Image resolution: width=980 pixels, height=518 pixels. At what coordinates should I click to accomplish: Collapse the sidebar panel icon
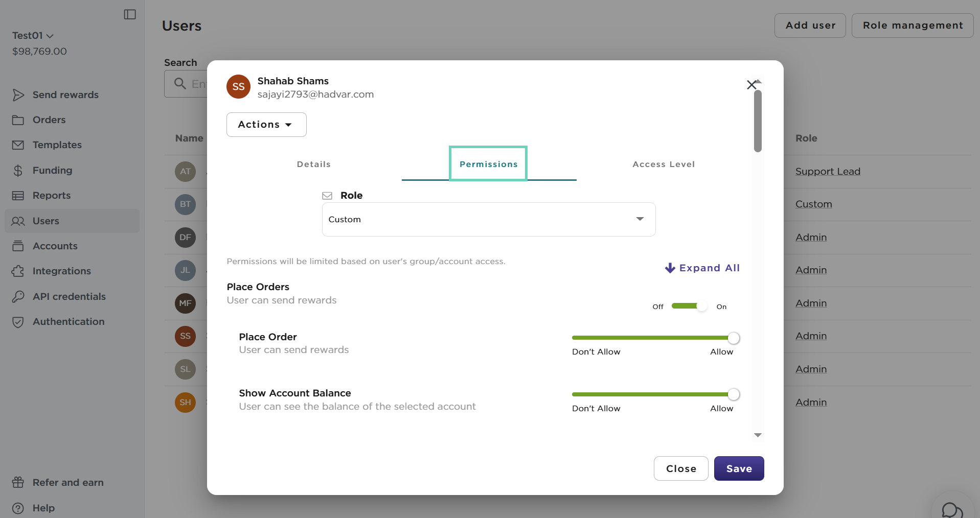[130, 14]
